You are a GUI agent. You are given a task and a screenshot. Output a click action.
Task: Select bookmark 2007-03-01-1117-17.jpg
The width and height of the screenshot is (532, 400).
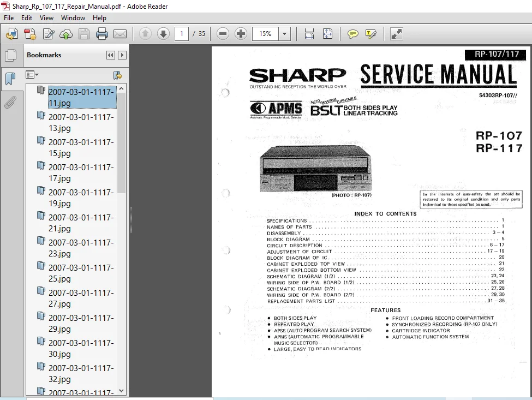81,172
